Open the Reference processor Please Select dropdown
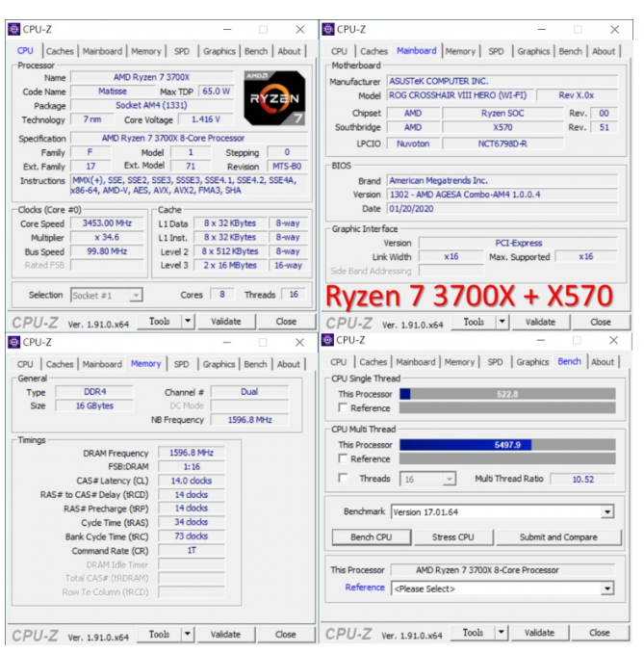The width and height of the screenshot is (644, 653). pos(502,588)
